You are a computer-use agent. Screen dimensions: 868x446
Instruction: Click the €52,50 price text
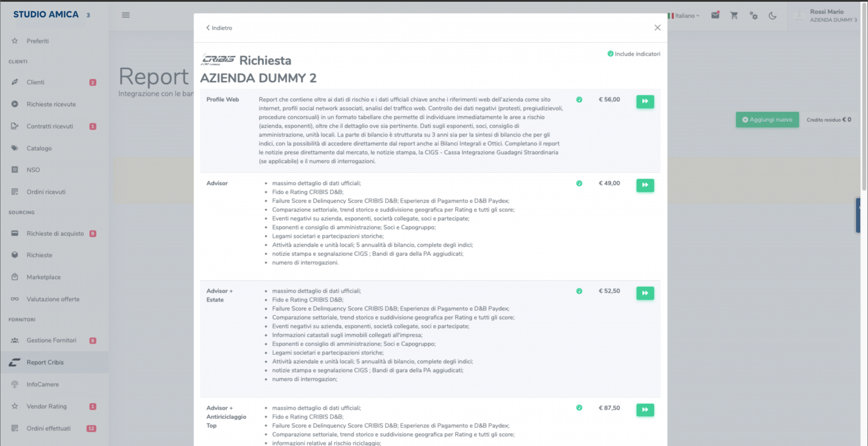pyautogui.click(x=609, y=291)
